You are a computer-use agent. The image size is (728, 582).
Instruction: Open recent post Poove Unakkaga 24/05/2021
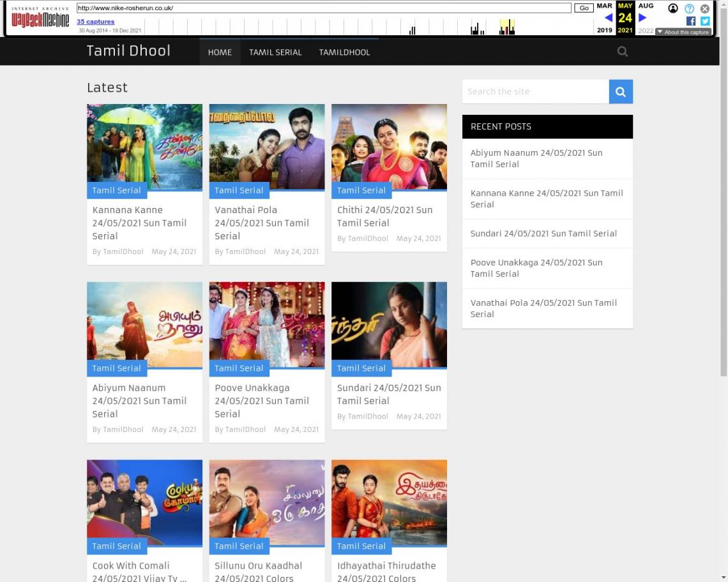(x=536, y=268)
